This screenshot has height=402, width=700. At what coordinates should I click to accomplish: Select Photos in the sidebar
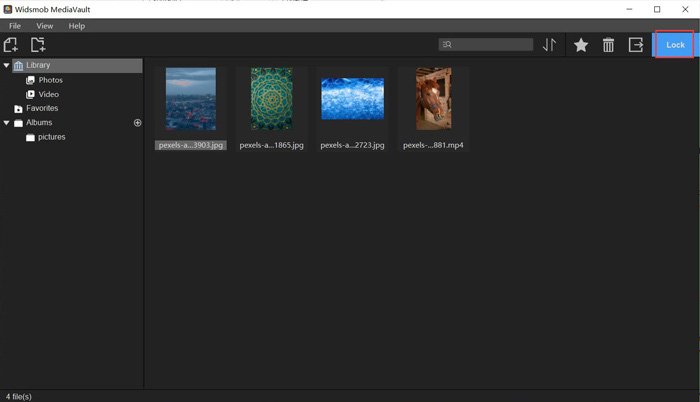[50, 80]
